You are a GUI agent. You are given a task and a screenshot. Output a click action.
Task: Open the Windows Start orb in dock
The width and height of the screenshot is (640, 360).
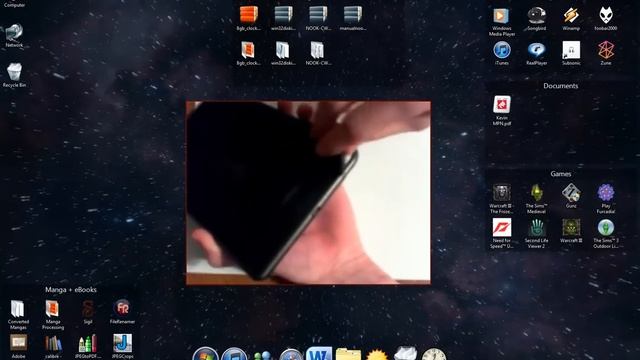click(205, 354)
